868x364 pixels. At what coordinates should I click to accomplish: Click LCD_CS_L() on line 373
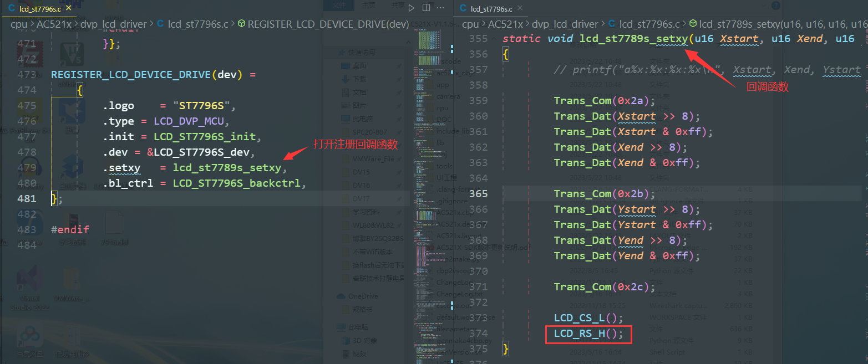[x=586, y=318]
